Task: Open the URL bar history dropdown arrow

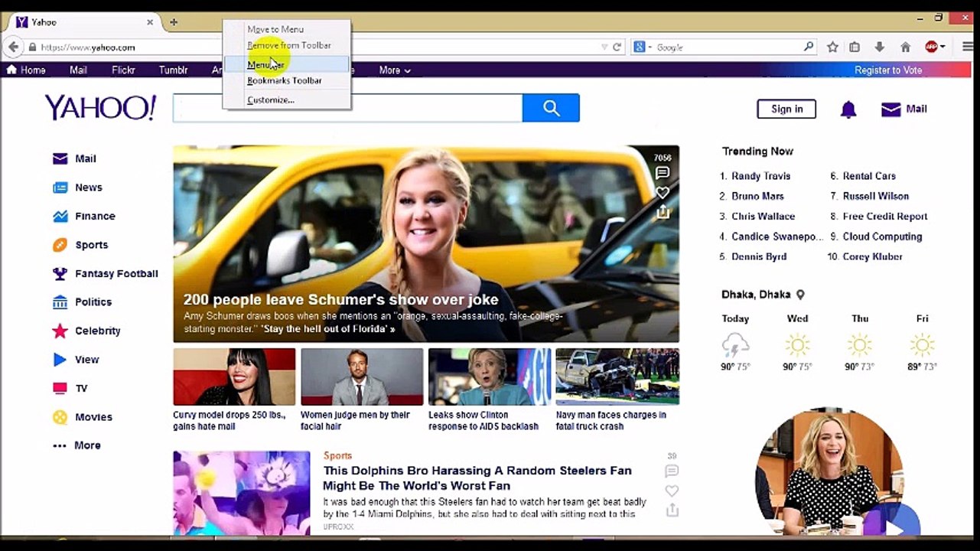Action: tap(604, 47)
